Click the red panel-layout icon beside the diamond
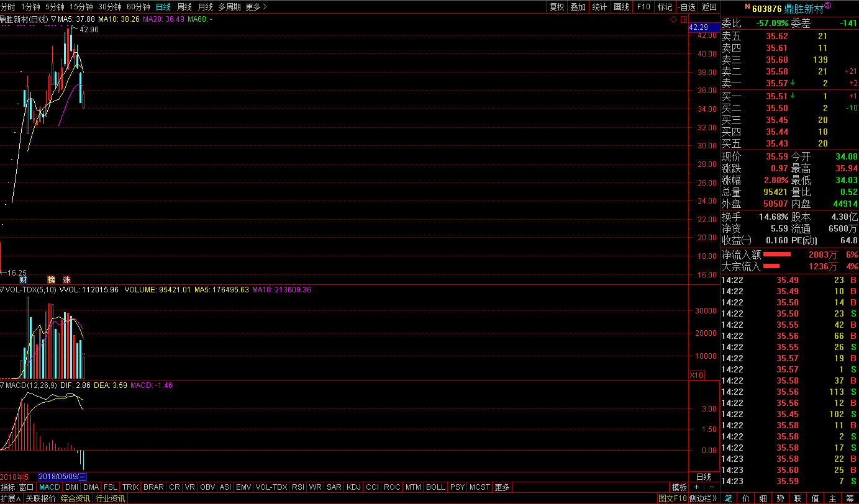859x504 pixels. tap(683, 20)
